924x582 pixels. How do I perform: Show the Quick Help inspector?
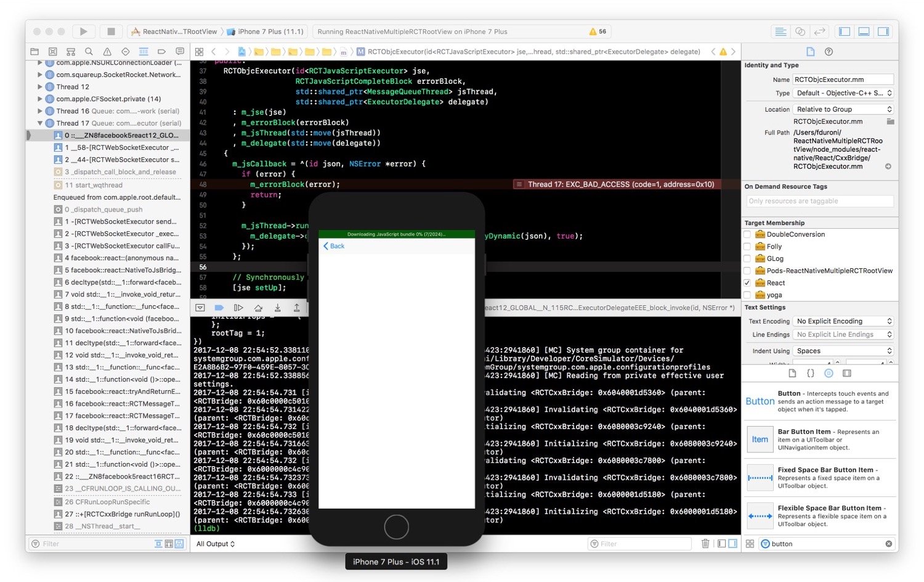[x=829, y=52]
